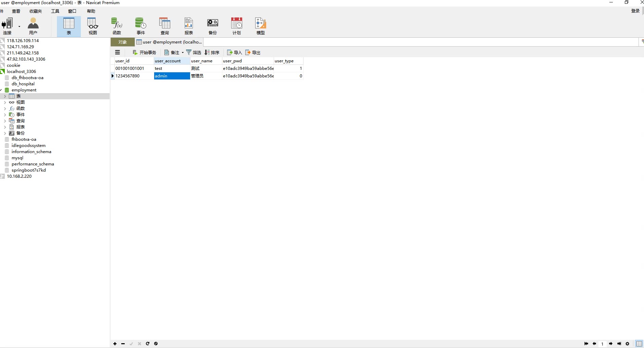
Task: Click 开始事务 (Begin Transaction)
Action: [x=144, y=52]
